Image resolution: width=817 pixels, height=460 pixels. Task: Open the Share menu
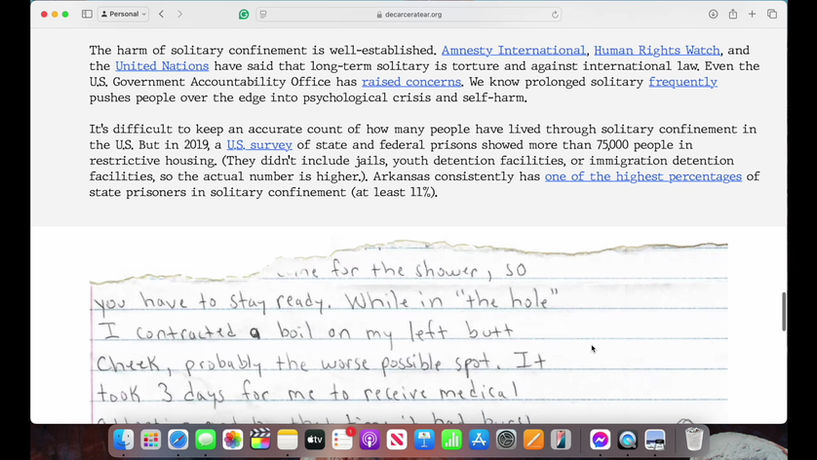[733, 14]
